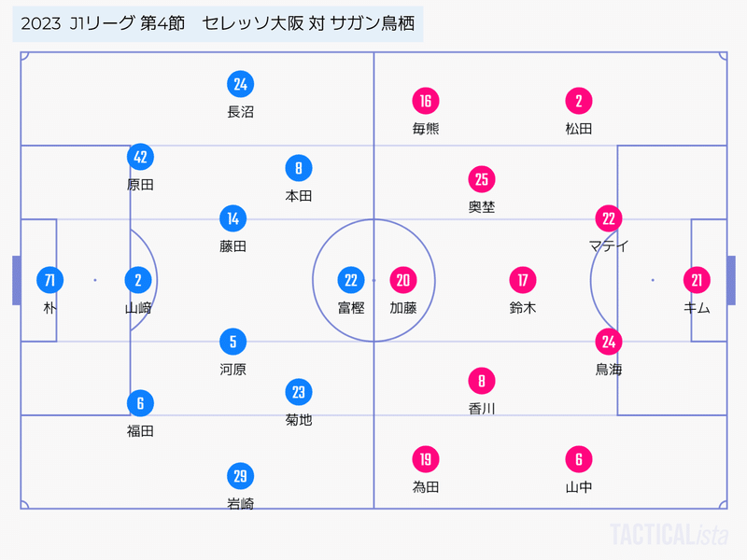Click pink goalkeeper 21 キム marker
The width and height of the screenshot is (747, 560).
click(x=697, y=280)
